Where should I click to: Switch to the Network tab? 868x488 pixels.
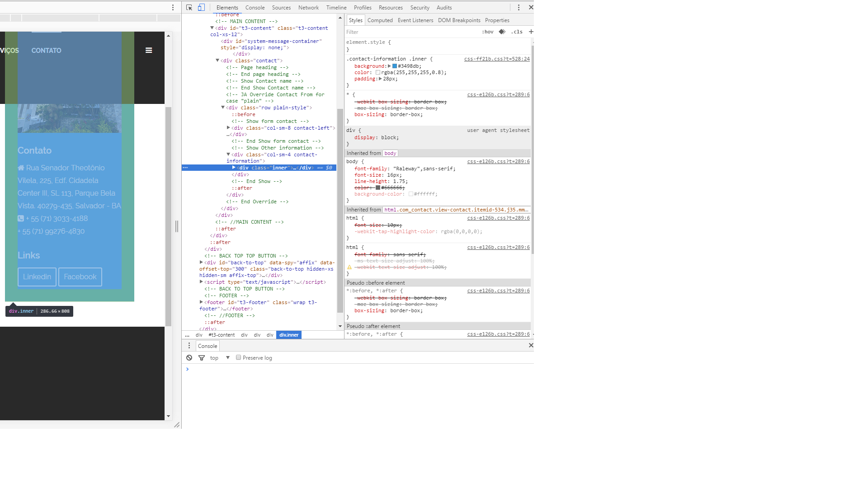coord(308,7)
